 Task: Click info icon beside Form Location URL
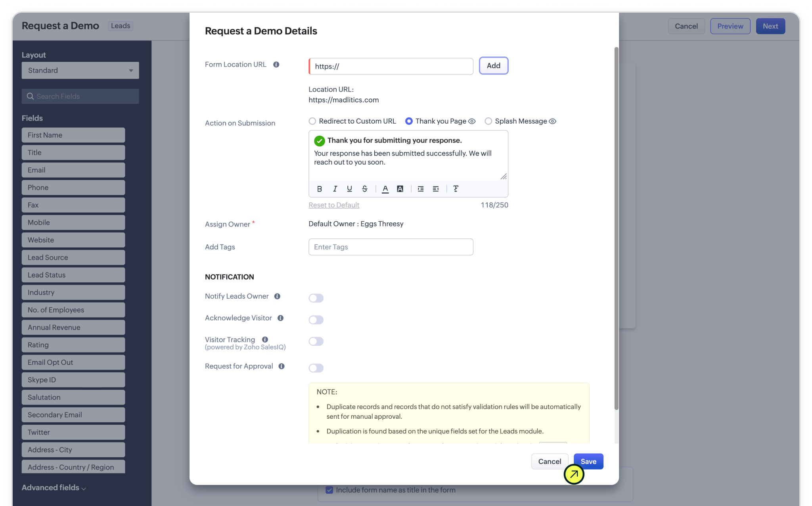pos(276,65)
